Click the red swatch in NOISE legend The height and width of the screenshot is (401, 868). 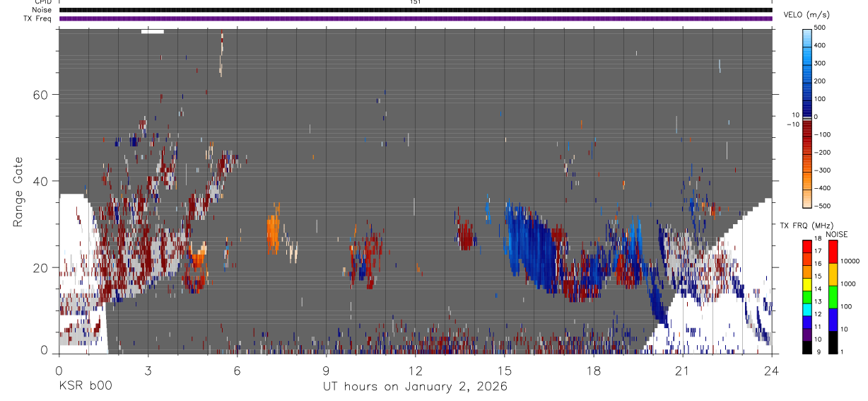833,251
